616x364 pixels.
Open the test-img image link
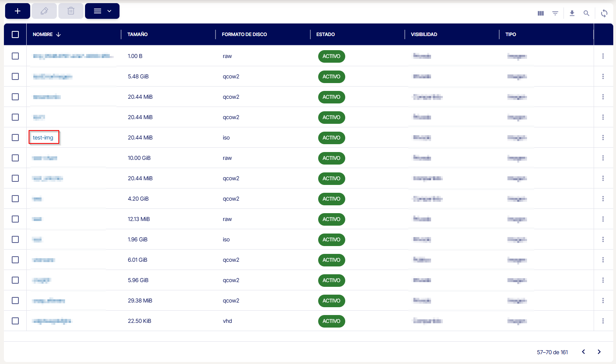tap(43, 138)
